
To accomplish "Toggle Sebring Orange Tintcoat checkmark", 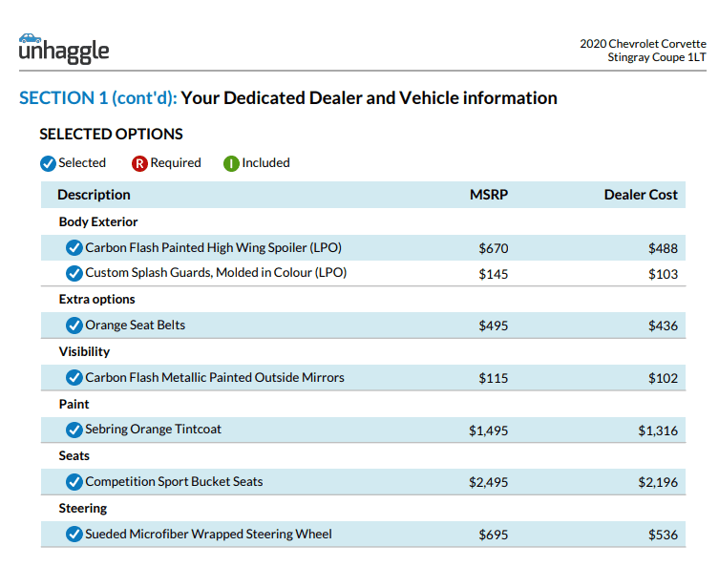I will click(74, 430).
